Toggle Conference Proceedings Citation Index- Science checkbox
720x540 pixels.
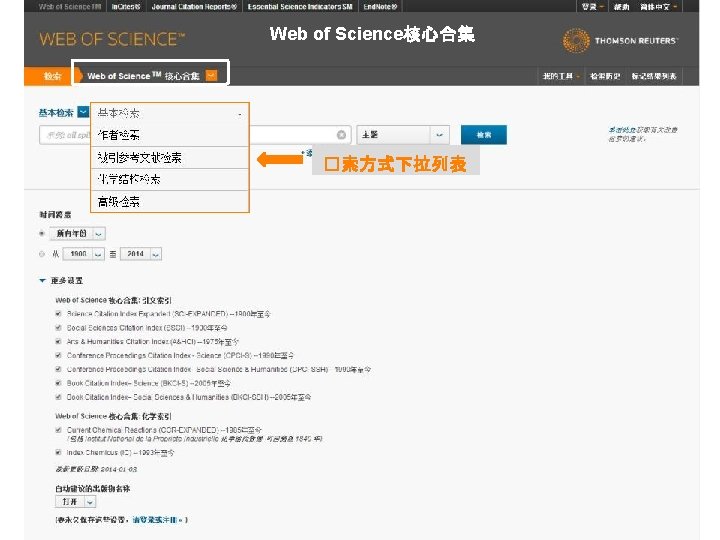click(58, 355)
